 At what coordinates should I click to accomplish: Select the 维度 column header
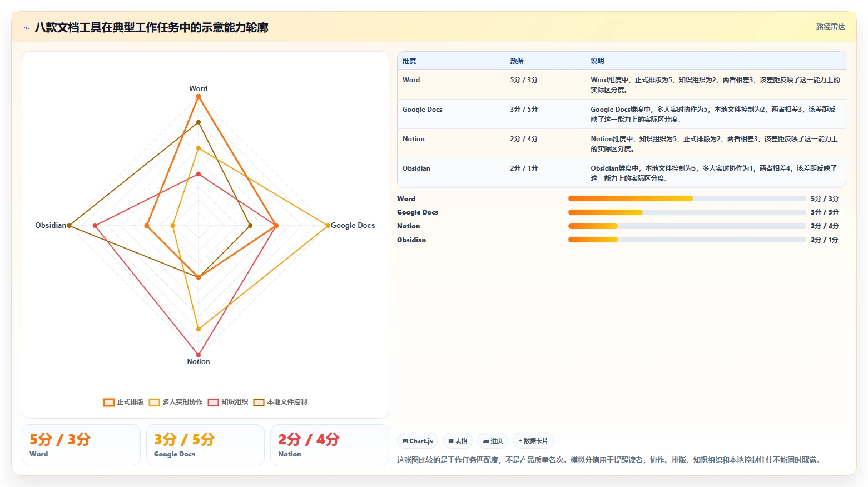409,61
